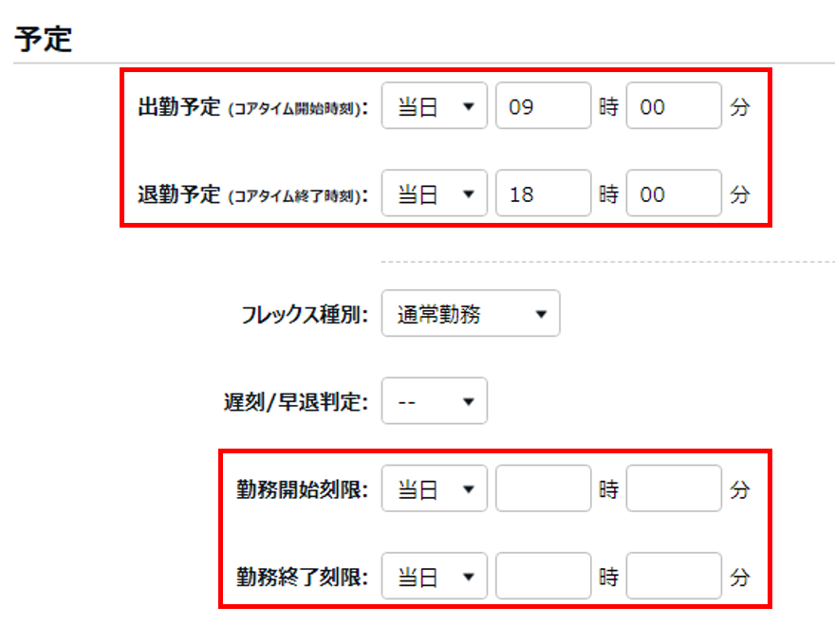
Task: Click the 出勤予定 minute field
Action: point(674,106)
